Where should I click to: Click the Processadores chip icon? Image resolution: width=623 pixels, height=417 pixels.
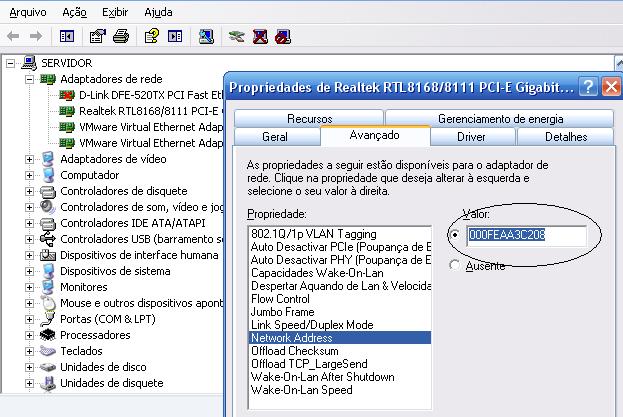pos(48,335)
